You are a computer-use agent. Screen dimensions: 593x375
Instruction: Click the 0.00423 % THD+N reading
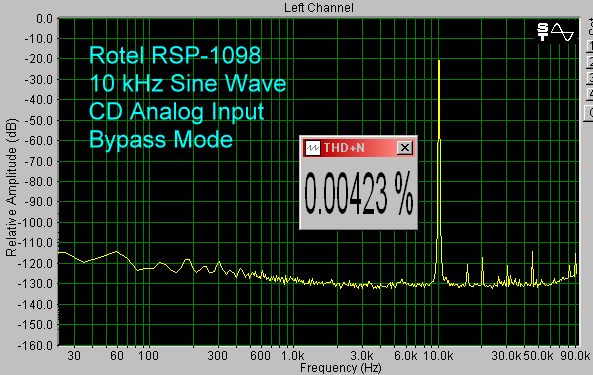[359, 194]
